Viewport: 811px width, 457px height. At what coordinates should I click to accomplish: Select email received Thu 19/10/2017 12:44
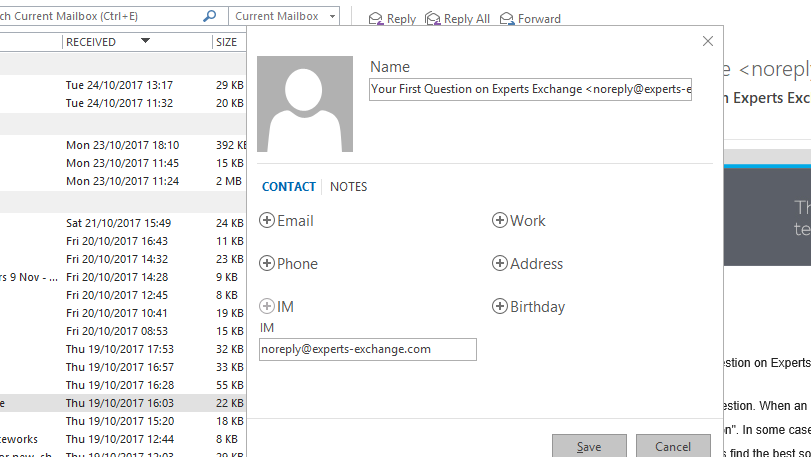click(x=123, y=439)
